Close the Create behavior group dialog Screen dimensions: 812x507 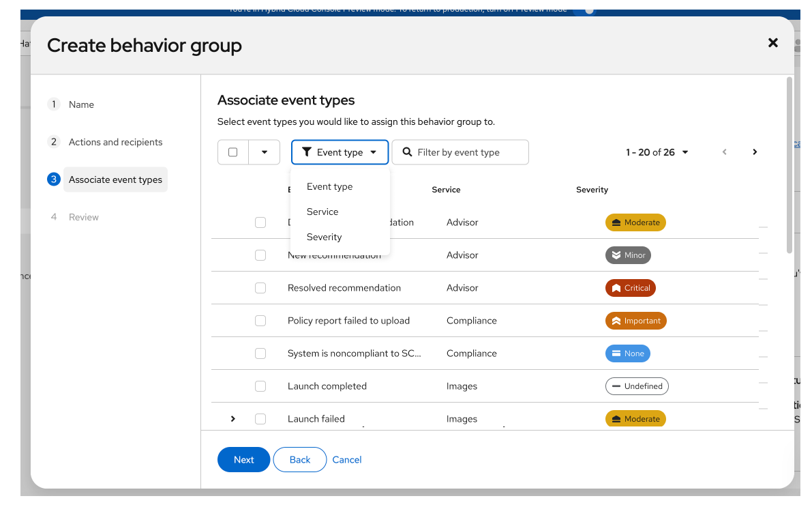tap(772, 43)
